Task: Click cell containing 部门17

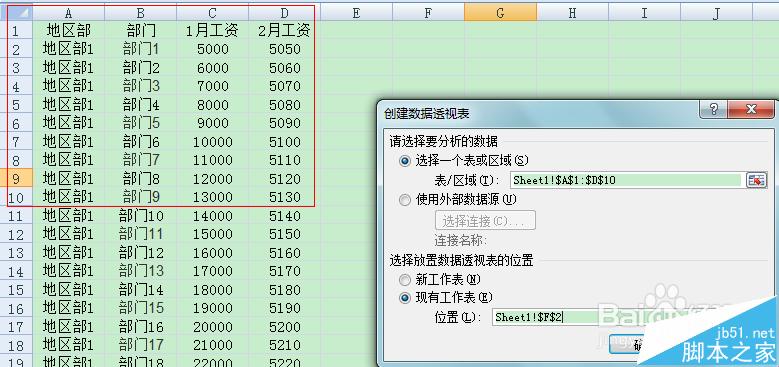Action: [141, 346]
